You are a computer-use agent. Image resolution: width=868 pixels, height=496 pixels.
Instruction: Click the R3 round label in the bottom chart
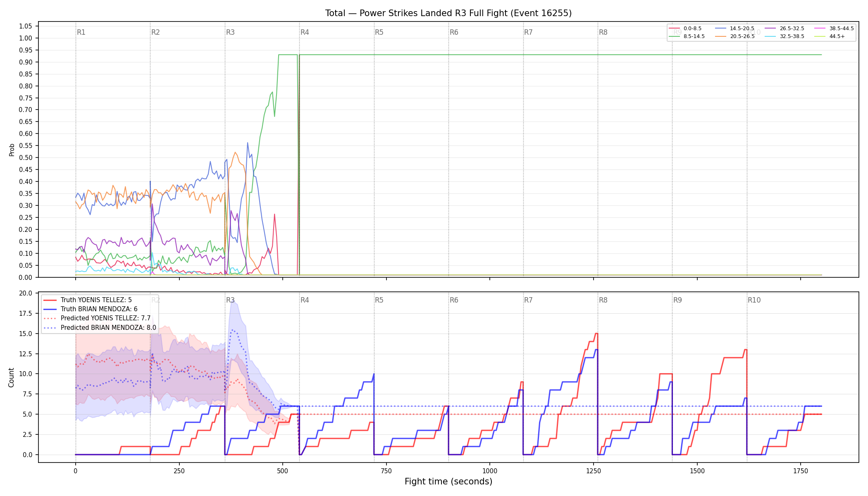tap(230, 300)
